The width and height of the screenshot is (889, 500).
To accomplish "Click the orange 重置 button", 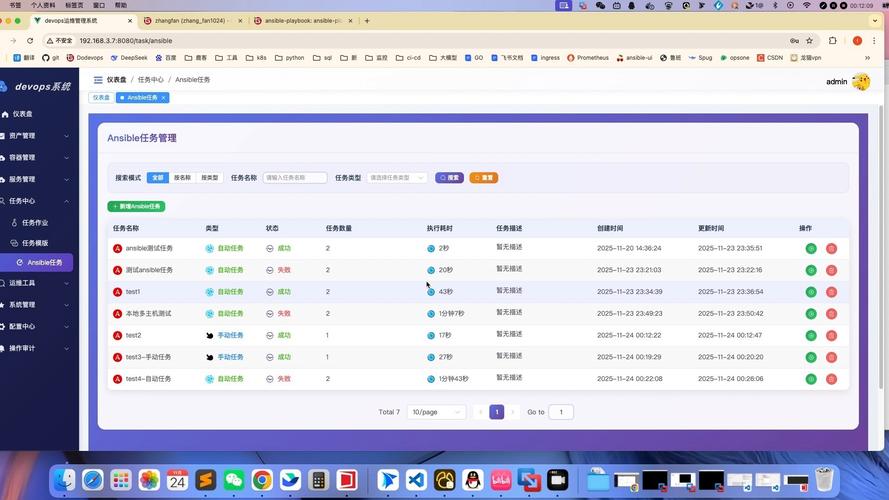I will (484, 178).
